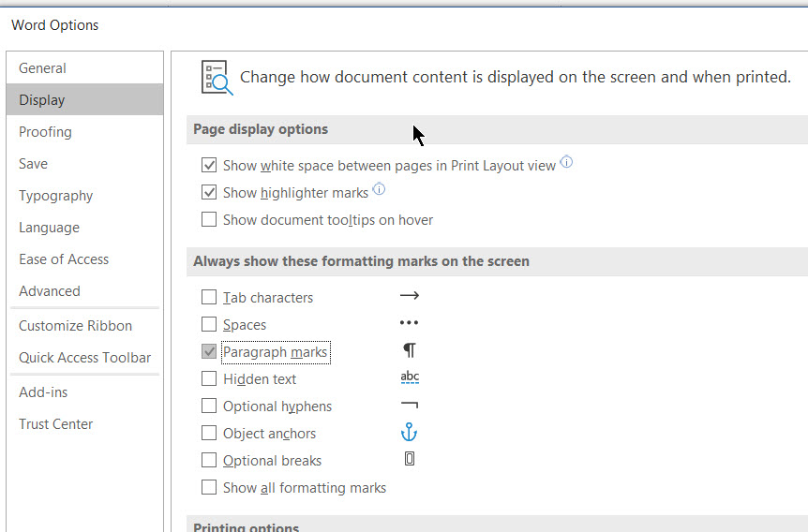This screenshot has width=808, height=532.
Task: Open the Advanced options category
Action: click(85, 291)
